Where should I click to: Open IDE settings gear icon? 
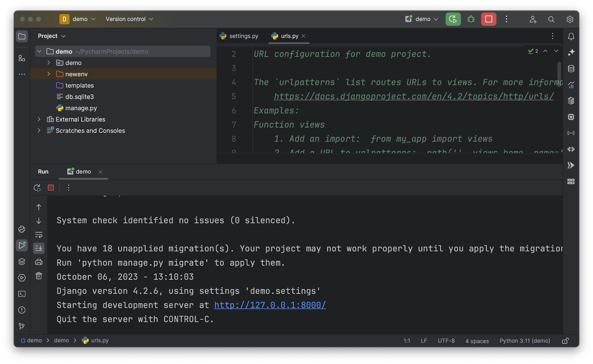pyautogui.click(x=570, y=19)
